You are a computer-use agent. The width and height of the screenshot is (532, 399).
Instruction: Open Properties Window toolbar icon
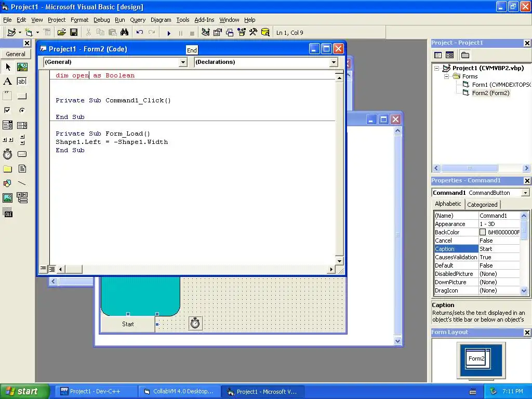pos(218,33)
